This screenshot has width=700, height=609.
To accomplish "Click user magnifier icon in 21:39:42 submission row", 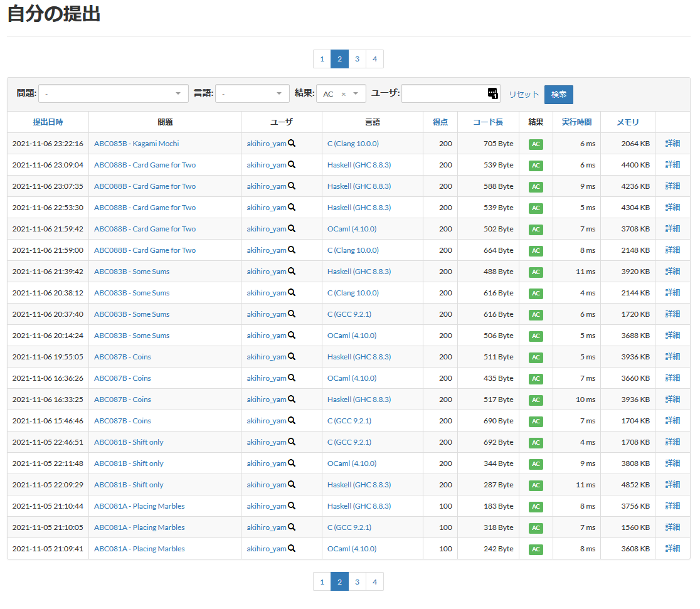I will tap(292, 272).
